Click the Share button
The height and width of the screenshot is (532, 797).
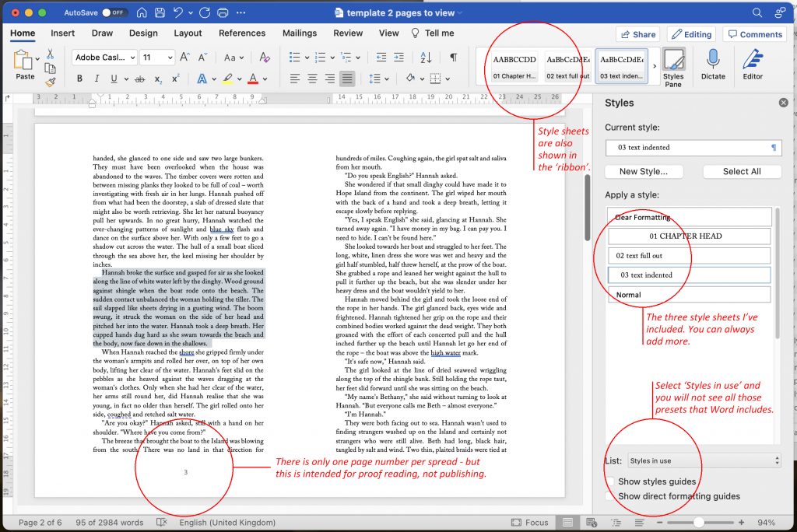click(638, 34)
